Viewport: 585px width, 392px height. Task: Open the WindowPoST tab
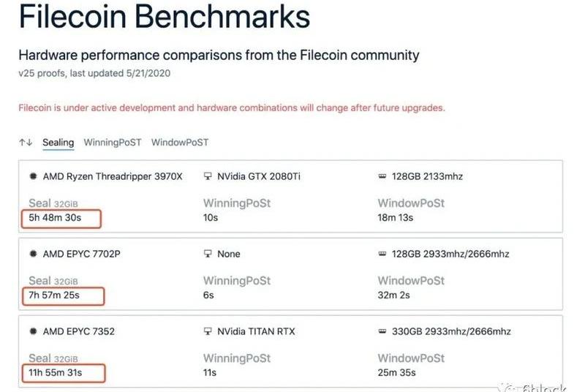(x=179, y=143)
